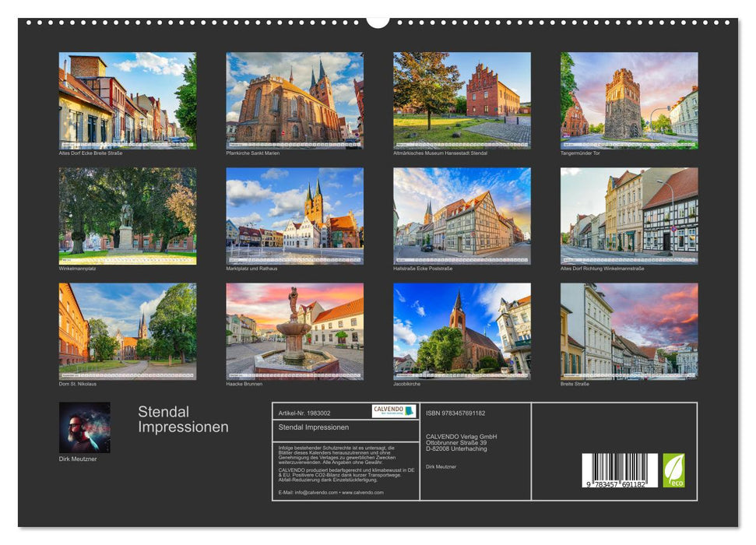Click the Artikel-Nr. 1983002 text
This screenshot has width=756, height=545.
coord(304,412)
